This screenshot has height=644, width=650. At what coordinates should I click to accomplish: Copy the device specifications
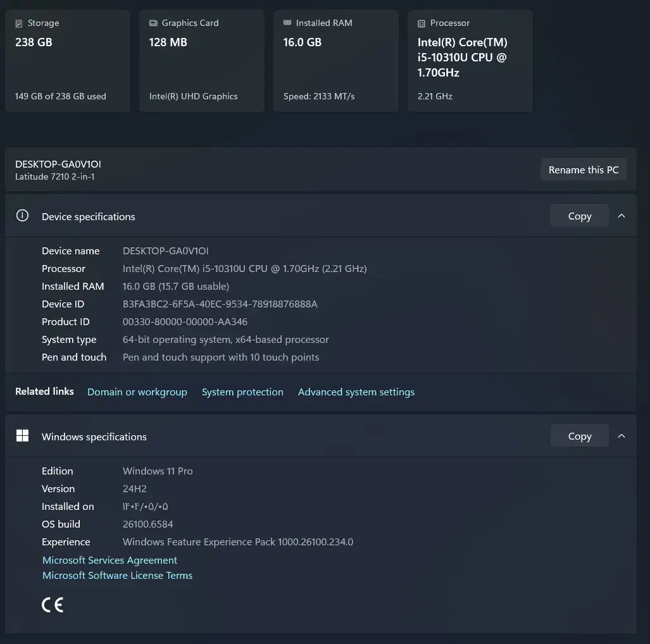click(x=579, y=216)
